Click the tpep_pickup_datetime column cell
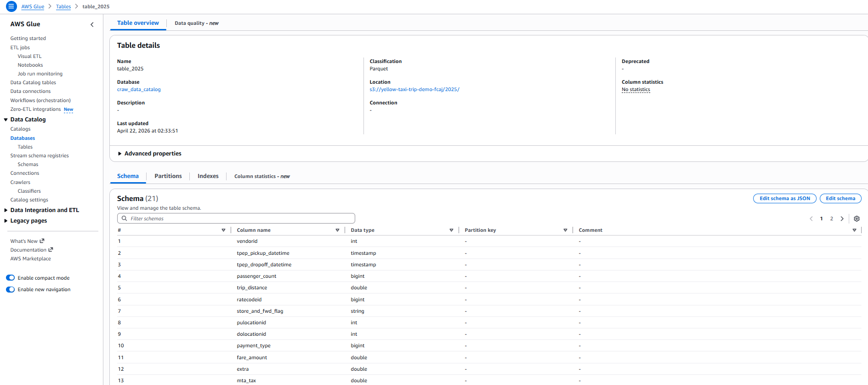The image size is (868, 385). tap(263, 253)
